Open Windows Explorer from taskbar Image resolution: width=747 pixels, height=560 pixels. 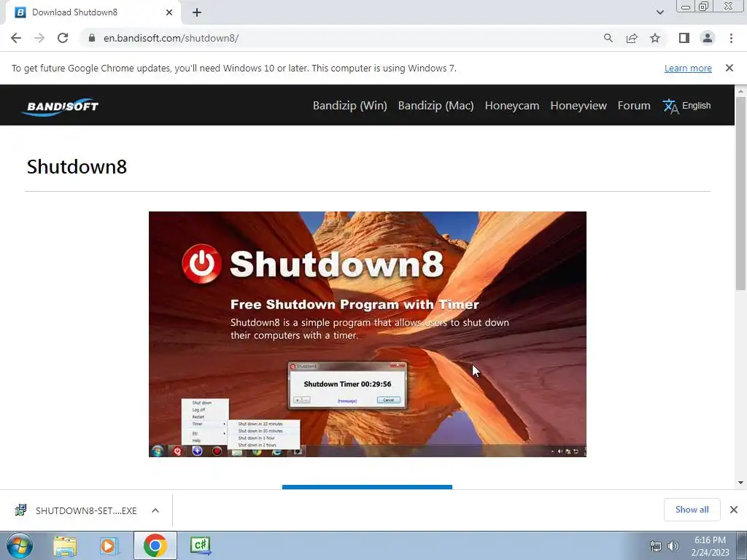point(65,545)
